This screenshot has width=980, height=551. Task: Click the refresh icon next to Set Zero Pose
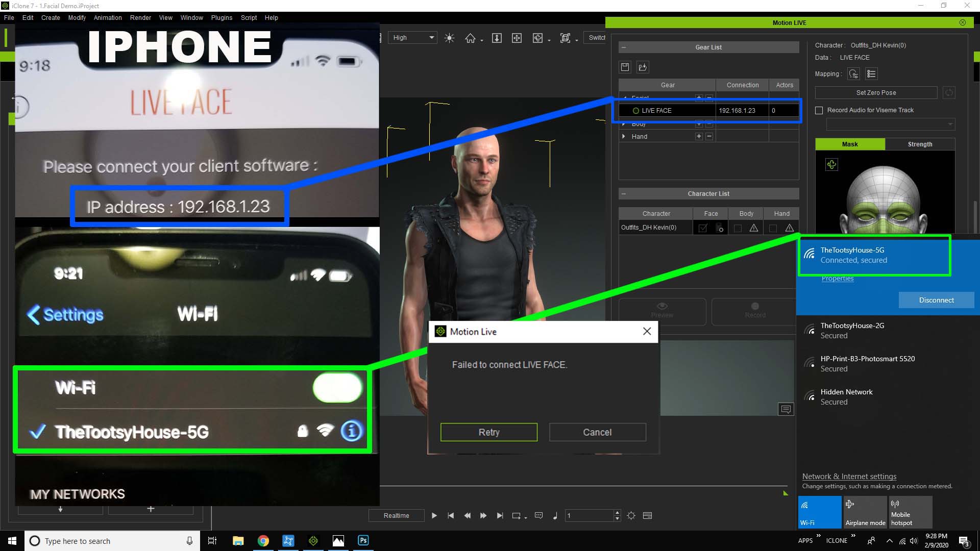click(949, 93)
